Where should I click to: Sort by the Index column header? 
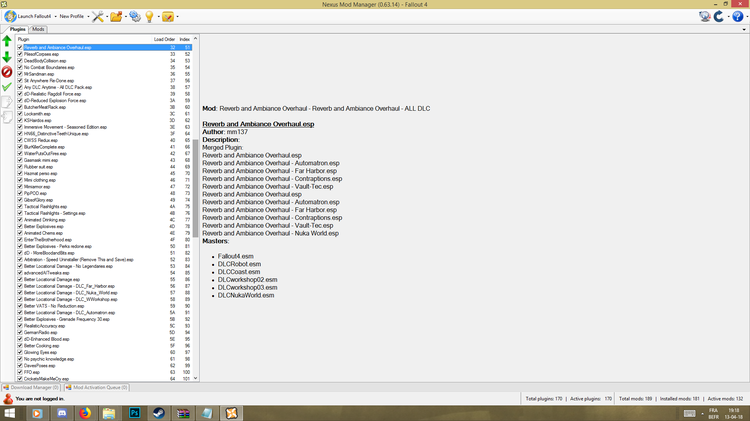185,39
